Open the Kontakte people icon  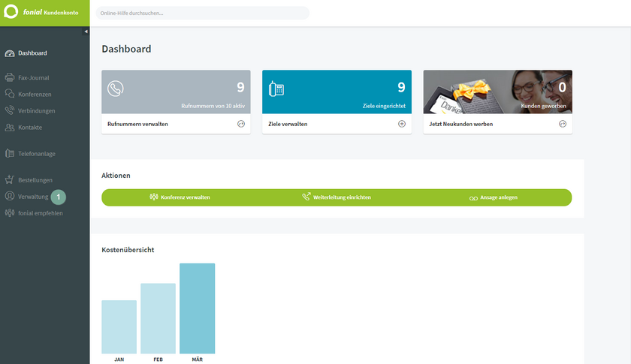pos(10,127)
